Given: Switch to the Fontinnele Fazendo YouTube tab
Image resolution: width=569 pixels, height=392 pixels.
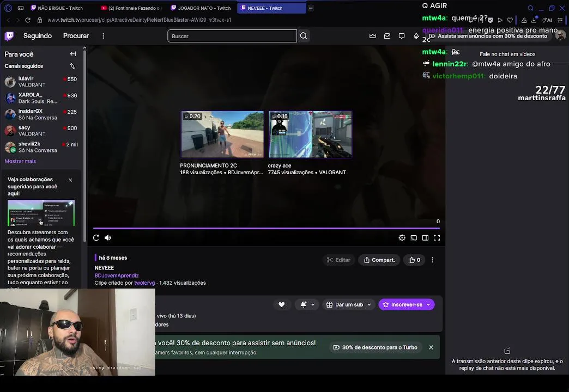Looking at the screenshot, I should pyautogui.click(x=131, y=8).
